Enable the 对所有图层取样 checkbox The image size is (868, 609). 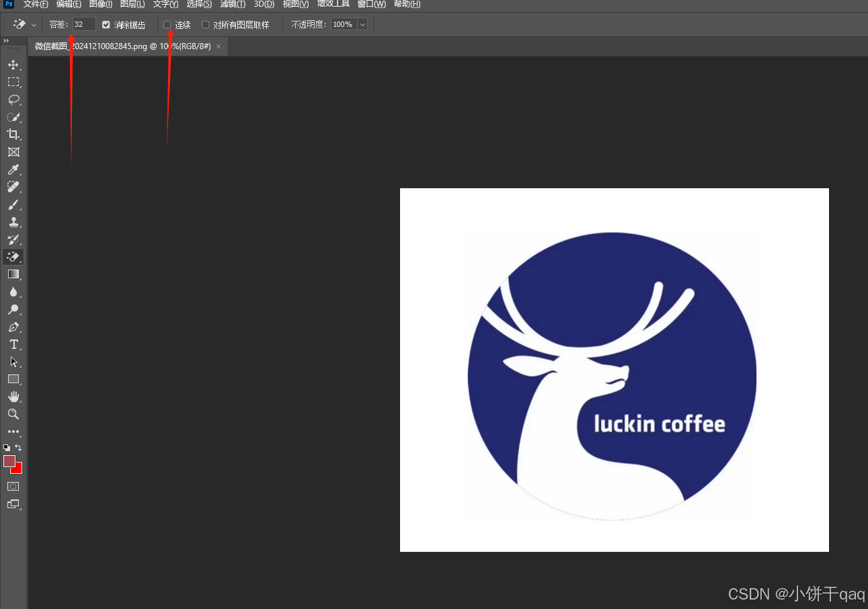coord(206,25)
